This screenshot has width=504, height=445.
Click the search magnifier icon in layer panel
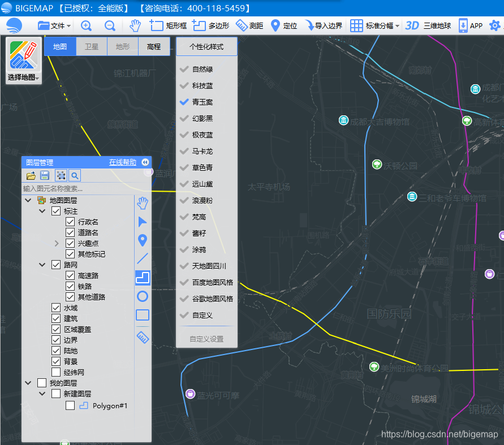(x=75, y=175)
